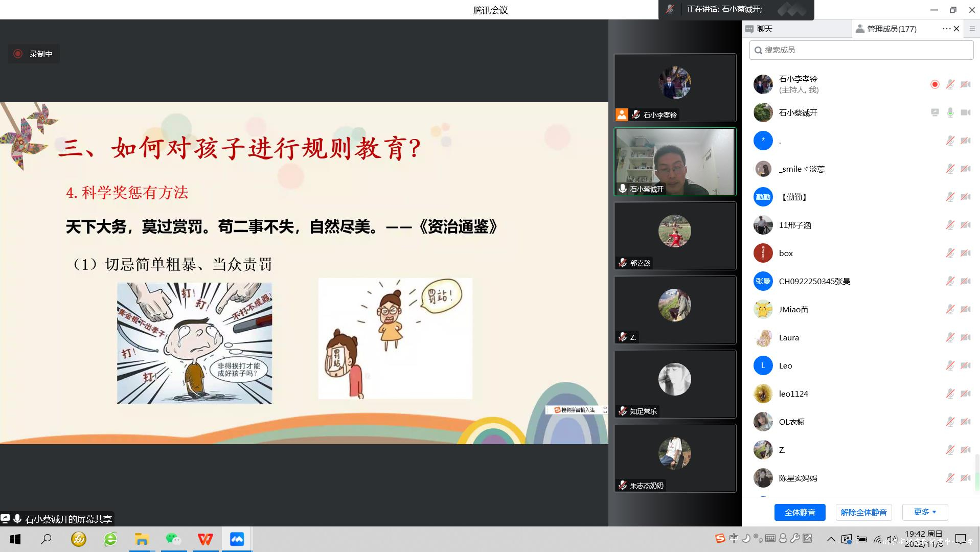Select 郭嘉懿 video tile
This screenshot has width=980, height=552.
(x=675, y=236)
